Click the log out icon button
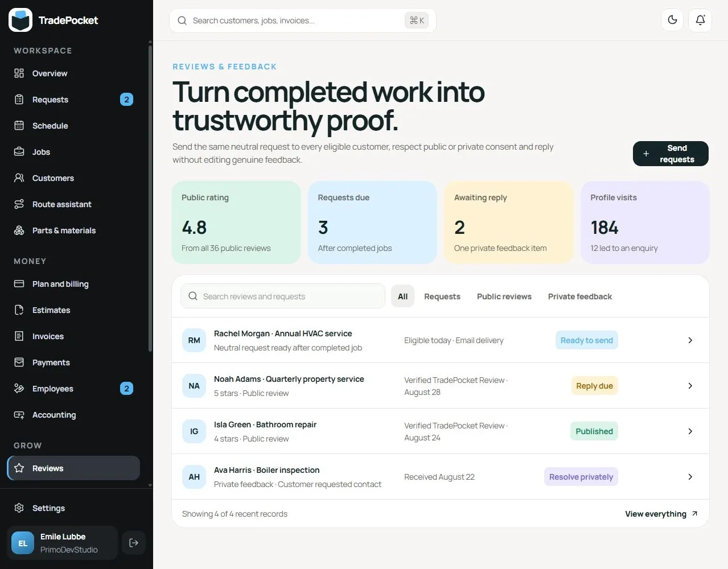The width and height of the screenshot is (728, 569). [x=134, y=543]
